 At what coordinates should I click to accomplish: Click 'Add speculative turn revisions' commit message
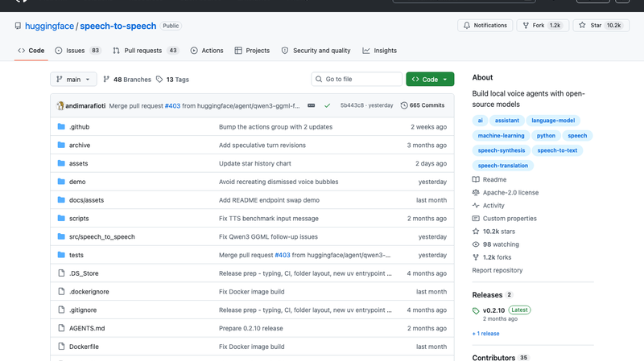click(x=262, y=145)
